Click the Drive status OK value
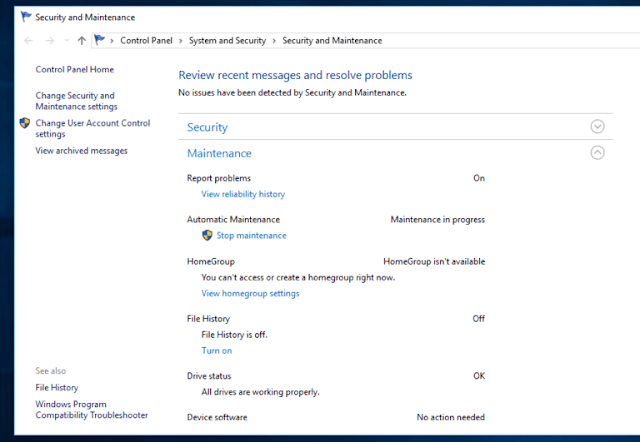 click(479, 376)
